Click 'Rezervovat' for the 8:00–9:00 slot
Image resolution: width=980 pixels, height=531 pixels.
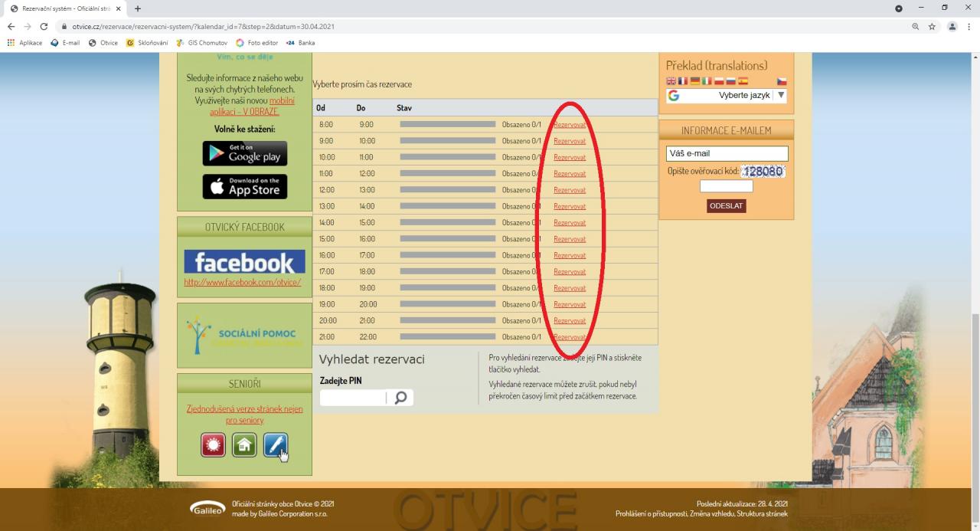click(570, 124)
